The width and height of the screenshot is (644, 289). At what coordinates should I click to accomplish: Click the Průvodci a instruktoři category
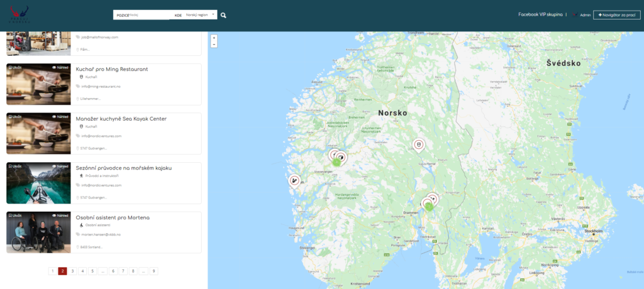[x=99, y=176]
